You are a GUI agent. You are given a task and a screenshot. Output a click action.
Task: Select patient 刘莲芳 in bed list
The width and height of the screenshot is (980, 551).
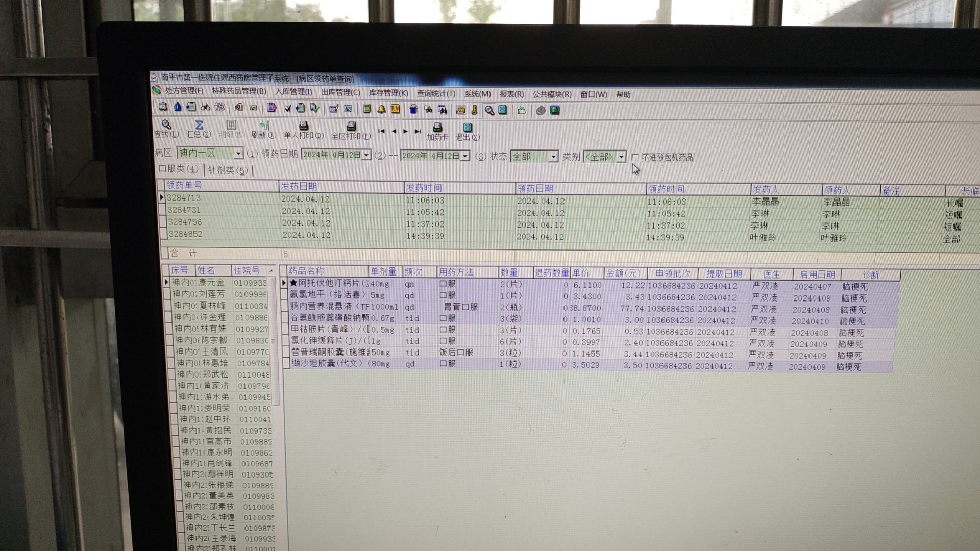click(x=211, y=294)
